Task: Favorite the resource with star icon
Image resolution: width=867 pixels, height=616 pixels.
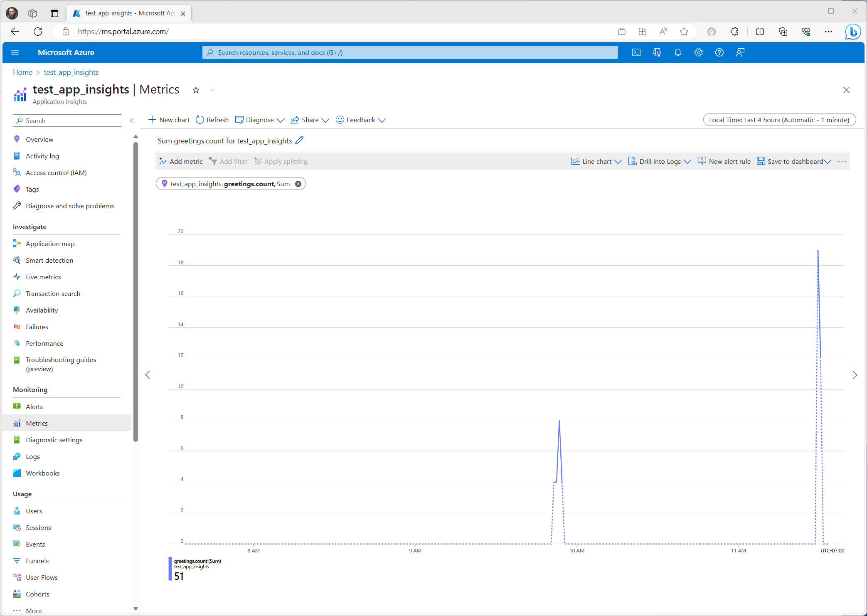Action: (196, 90)
